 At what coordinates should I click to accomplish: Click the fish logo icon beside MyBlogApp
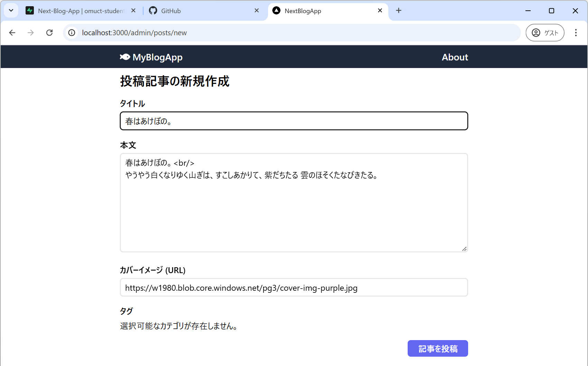125,57
